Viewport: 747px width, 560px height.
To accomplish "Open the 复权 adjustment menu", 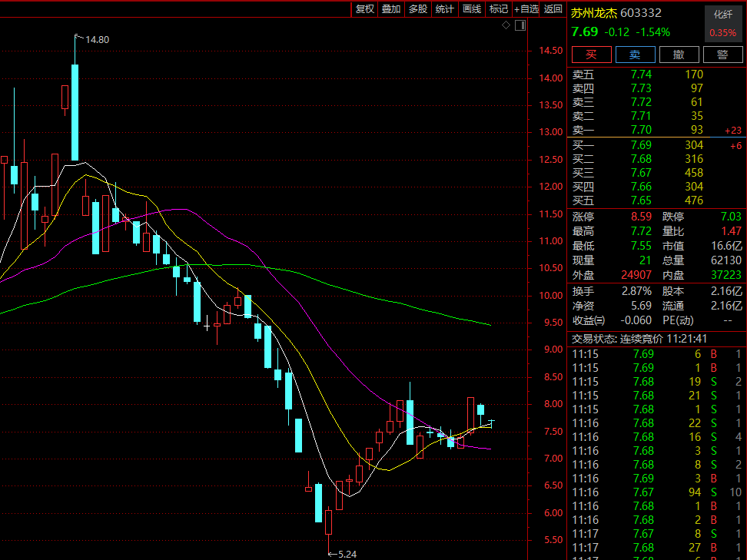I will 364,9.
